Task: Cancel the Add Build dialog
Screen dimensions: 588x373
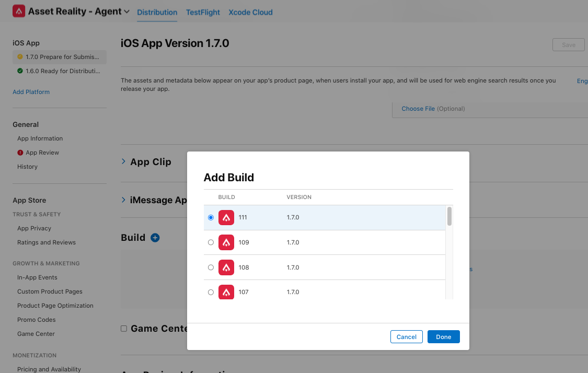Action: (x=406, y=337)
